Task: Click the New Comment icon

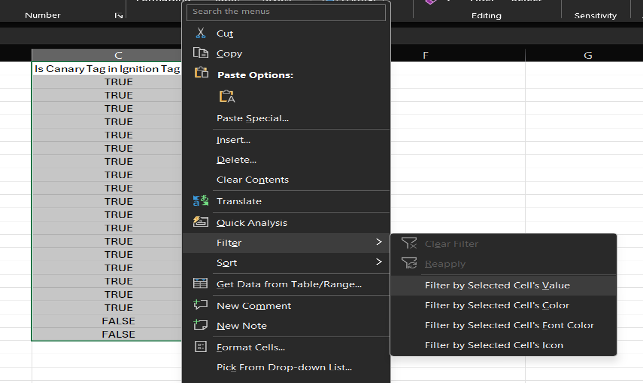Action: pyautogui.click(x=200, y=305)
